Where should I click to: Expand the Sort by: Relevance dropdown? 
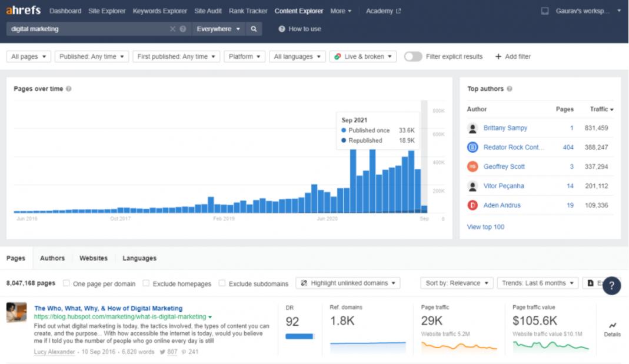pyautogui.click(x=457, y=283)
